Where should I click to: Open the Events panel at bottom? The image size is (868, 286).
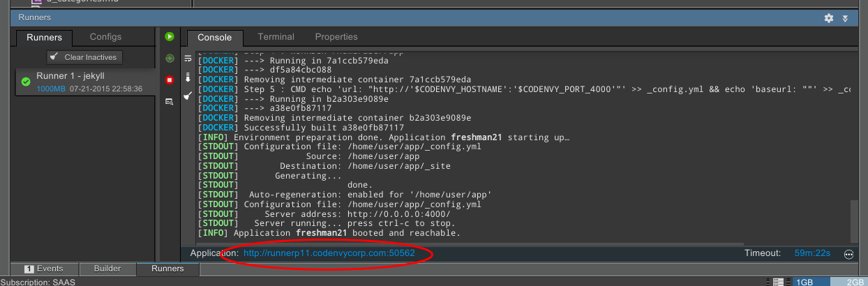coord(44,269)
